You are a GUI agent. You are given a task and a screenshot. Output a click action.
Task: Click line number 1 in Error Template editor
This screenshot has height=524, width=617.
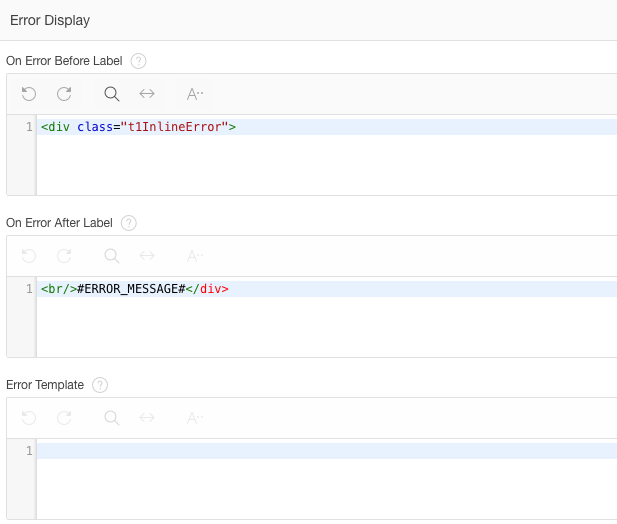[29, 451]
